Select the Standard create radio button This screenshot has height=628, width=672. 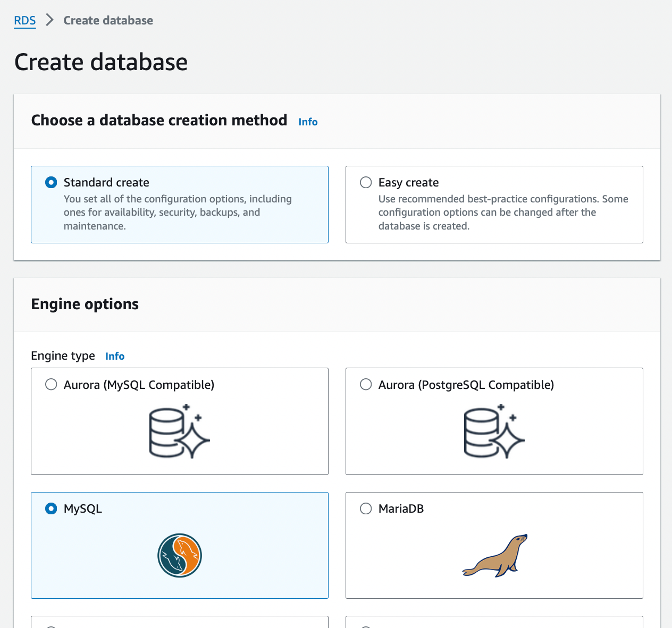click(x=51, y=182)
